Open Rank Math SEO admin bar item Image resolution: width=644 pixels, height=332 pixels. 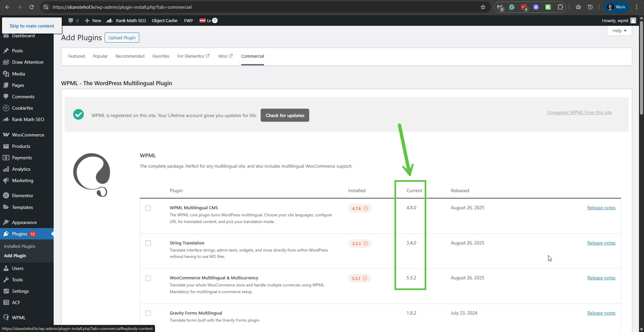[126, 20]
